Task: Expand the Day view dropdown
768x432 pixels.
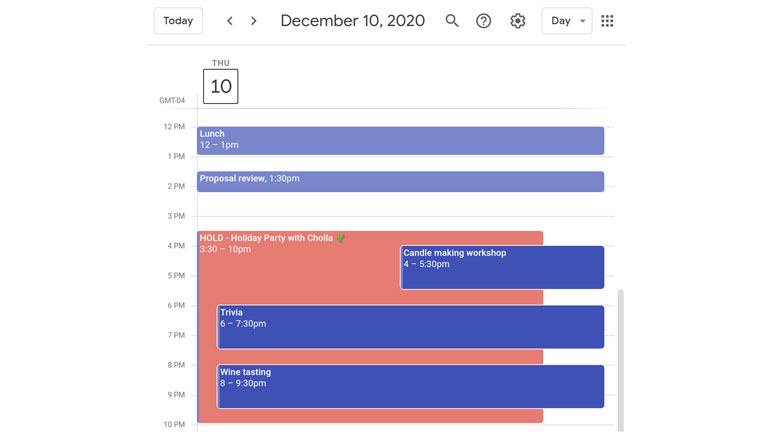Action: point(566,21)
